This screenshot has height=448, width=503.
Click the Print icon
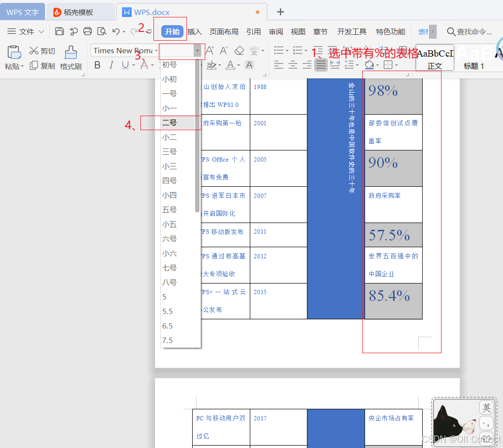tap(88, 31)
